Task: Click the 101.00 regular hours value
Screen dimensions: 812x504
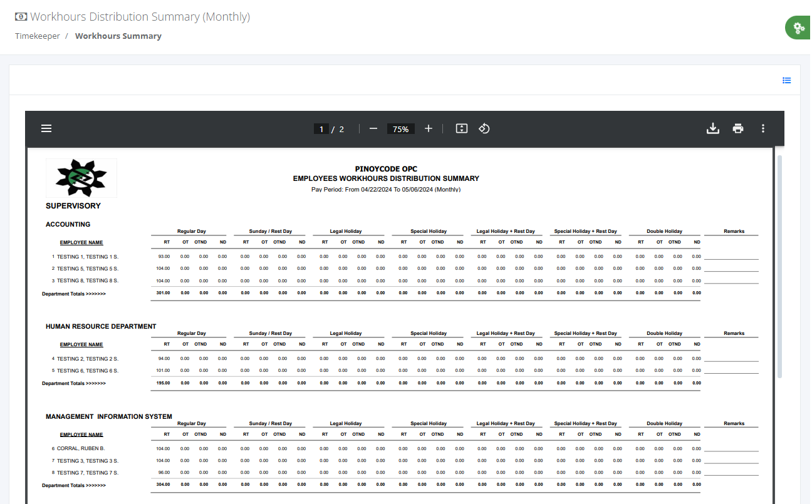Action: (x=163, y=371)
